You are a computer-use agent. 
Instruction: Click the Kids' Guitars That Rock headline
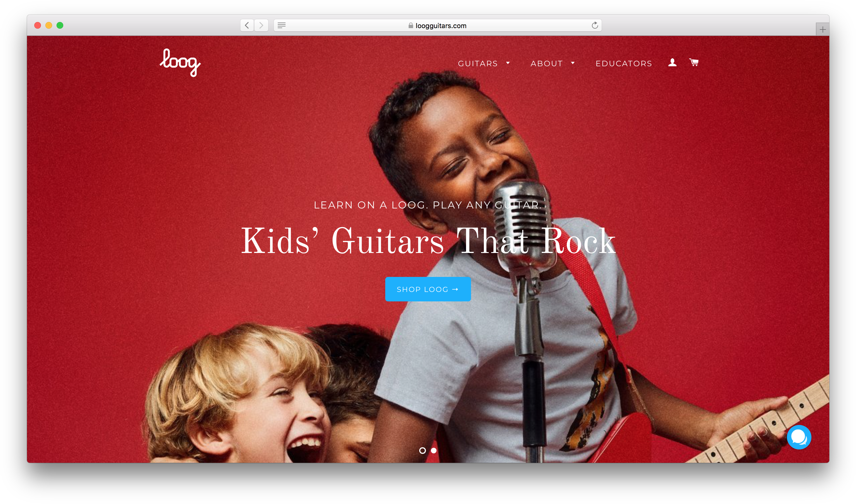[428, 241]
